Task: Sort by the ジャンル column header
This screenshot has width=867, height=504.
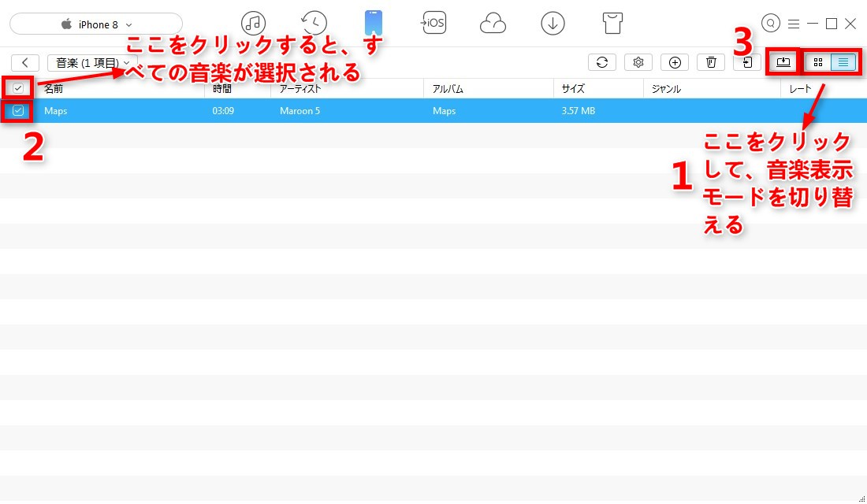Action: (x=666, y=88)
